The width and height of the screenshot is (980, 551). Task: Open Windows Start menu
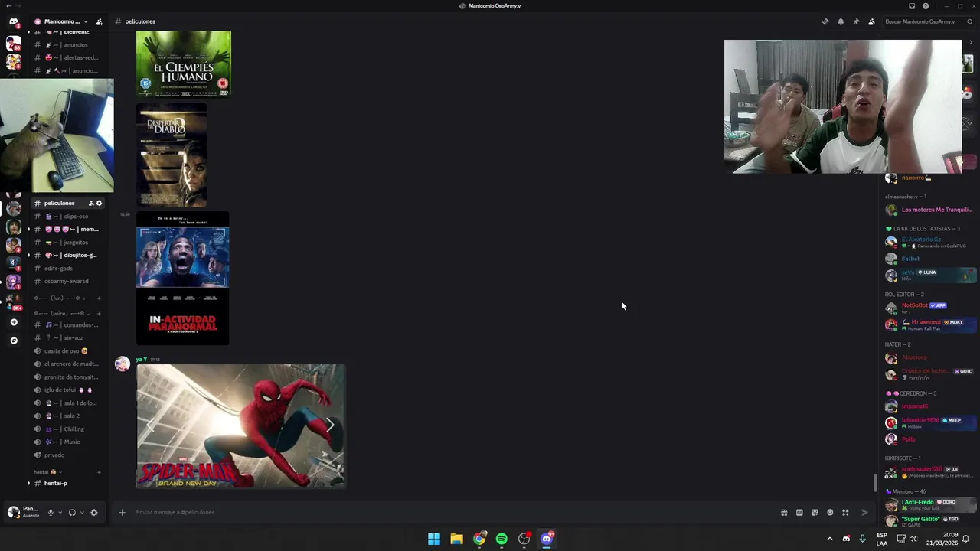(x=434, y=539)
